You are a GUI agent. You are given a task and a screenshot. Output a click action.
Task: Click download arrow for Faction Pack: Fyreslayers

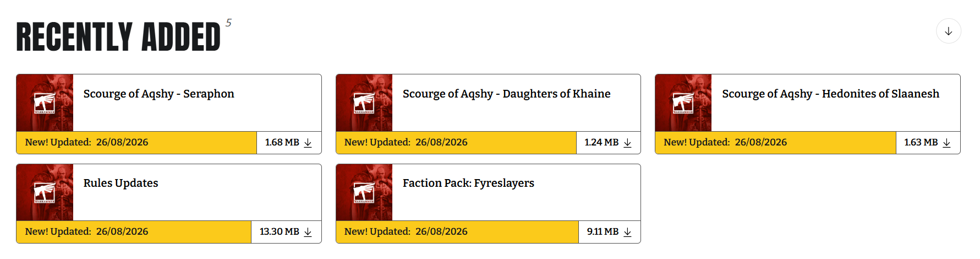click(x=627, y=232)
